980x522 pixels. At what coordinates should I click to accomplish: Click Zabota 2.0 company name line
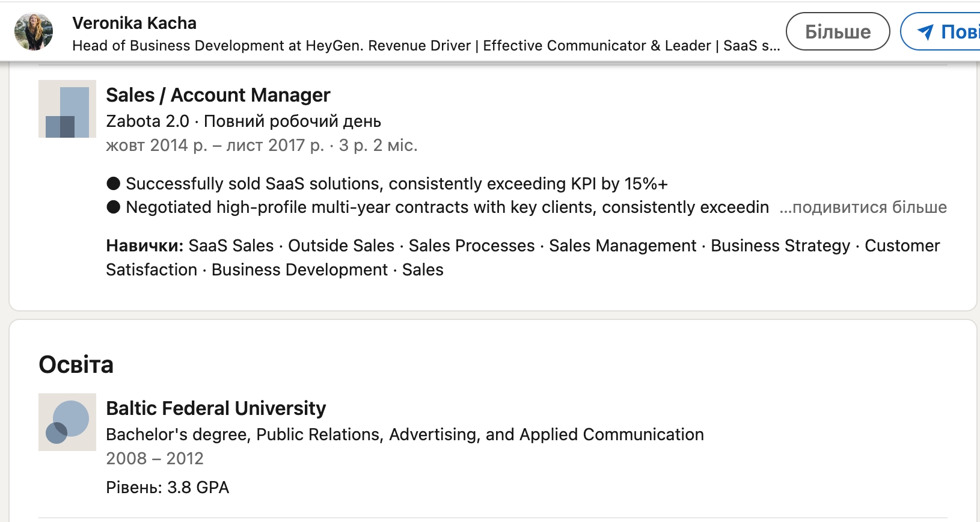point(243,121)
